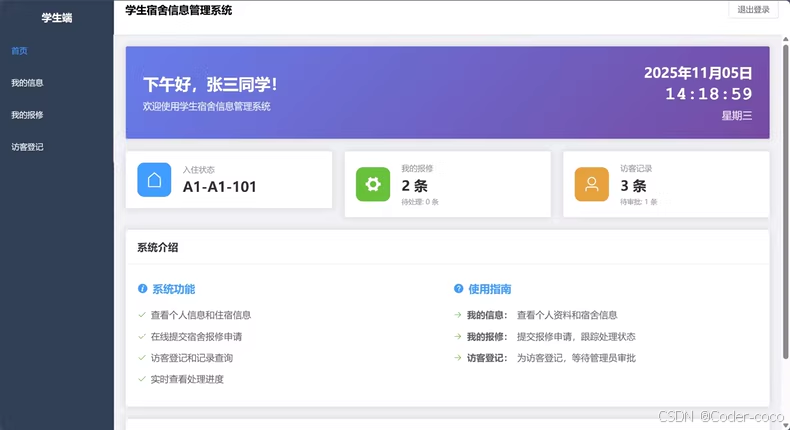The width and height of the screenshot is (790, 430).
Task: Click the 系统介绍 section heading
Action: [158, 248]
